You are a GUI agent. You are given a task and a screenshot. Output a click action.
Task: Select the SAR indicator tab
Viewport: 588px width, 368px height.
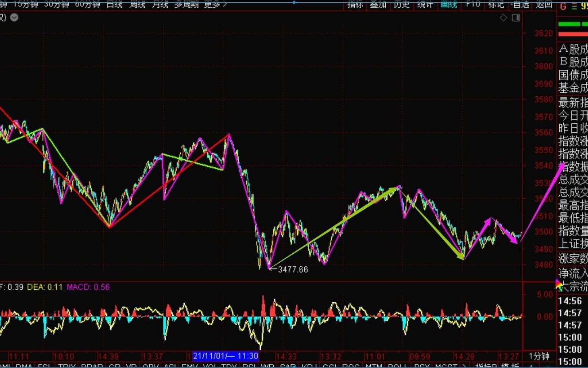click(x=287, y=366)
